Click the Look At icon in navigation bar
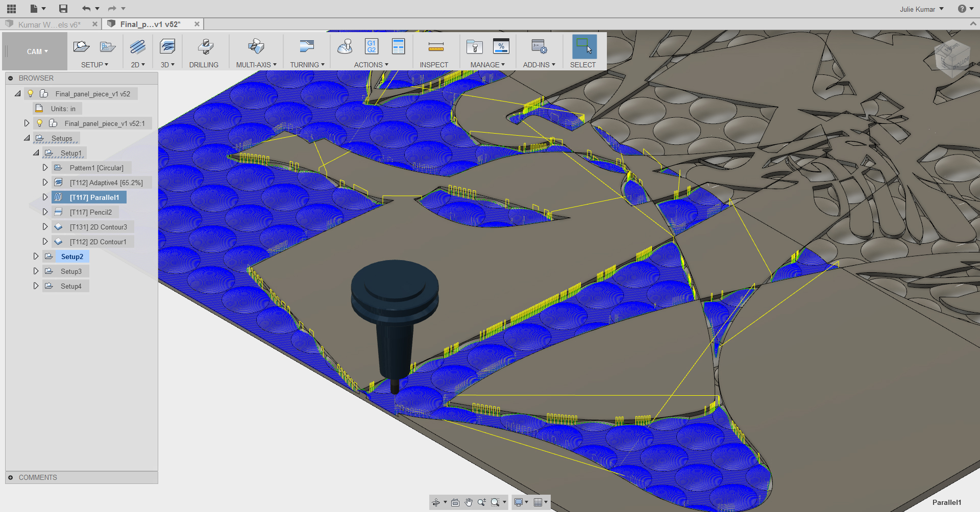 click(x=455, y=502)
